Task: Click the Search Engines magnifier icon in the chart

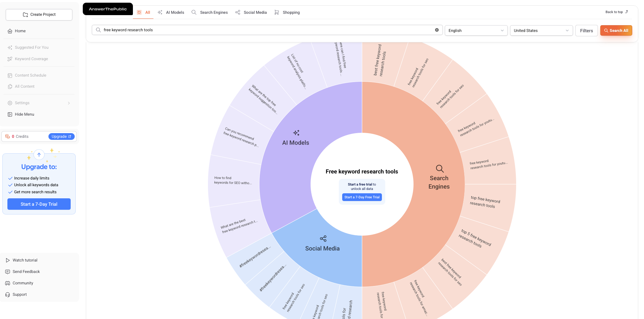Action: pyautogui.click(x=439, y=168)
